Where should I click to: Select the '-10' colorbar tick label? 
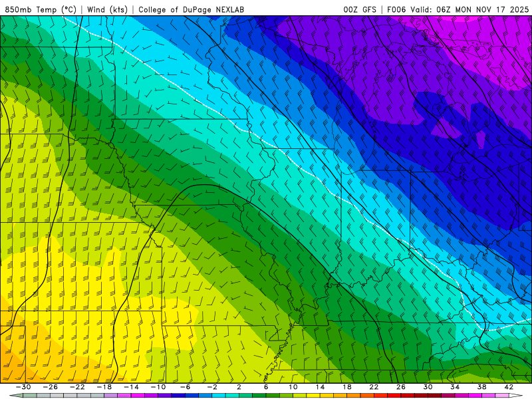(x=158, y=387)
